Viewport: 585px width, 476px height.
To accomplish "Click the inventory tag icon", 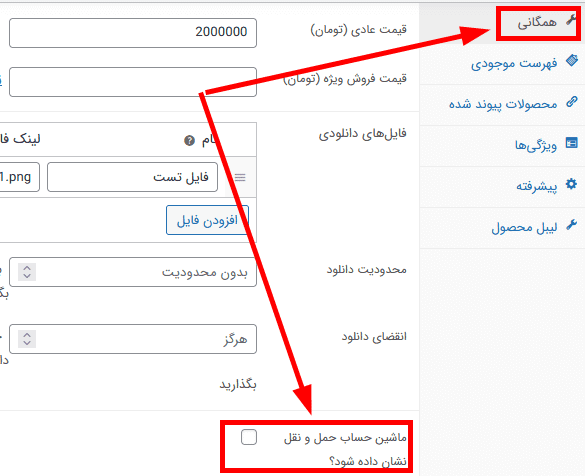I will 572,60.
